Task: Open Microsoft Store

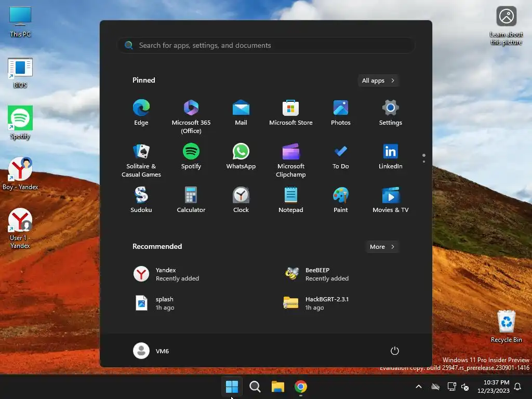Action: [x=291, y=113]
